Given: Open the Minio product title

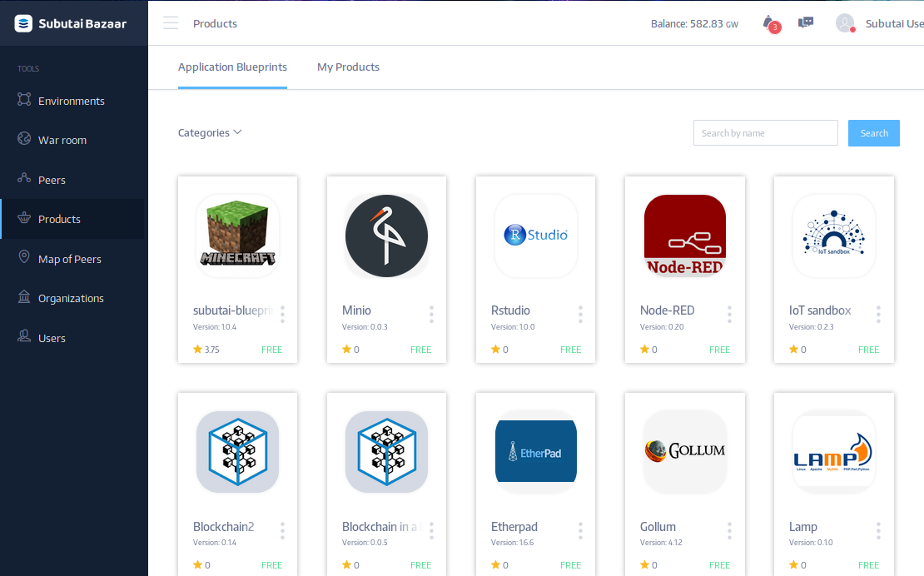Looking at the screenshot, I should tap(356, 310).
